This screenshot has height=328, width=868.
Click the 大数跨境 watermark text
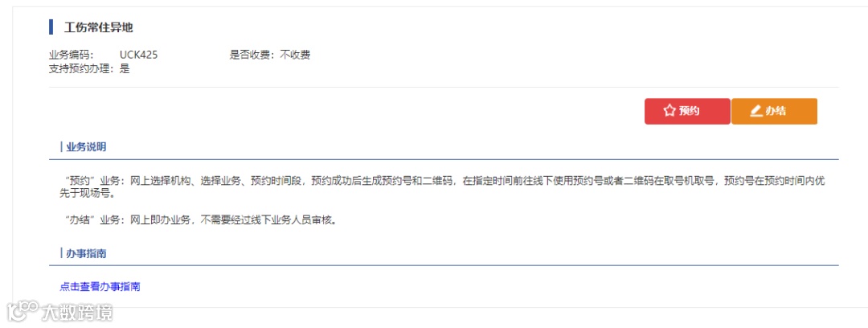click(77, 313)
